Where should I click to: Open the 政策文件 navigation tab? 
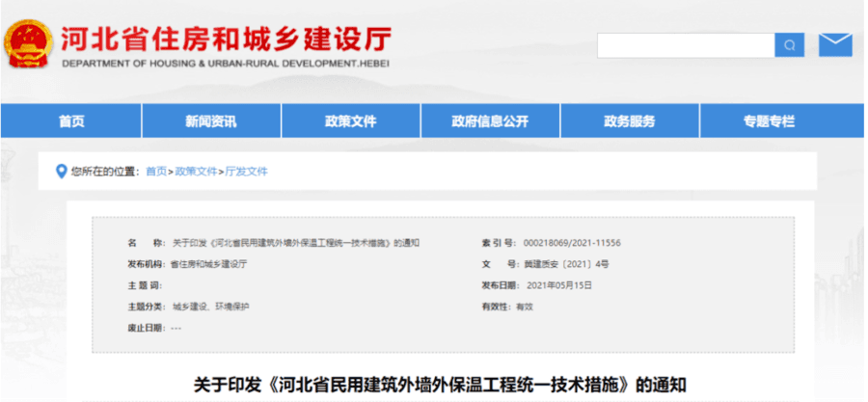tap(351, 121)
